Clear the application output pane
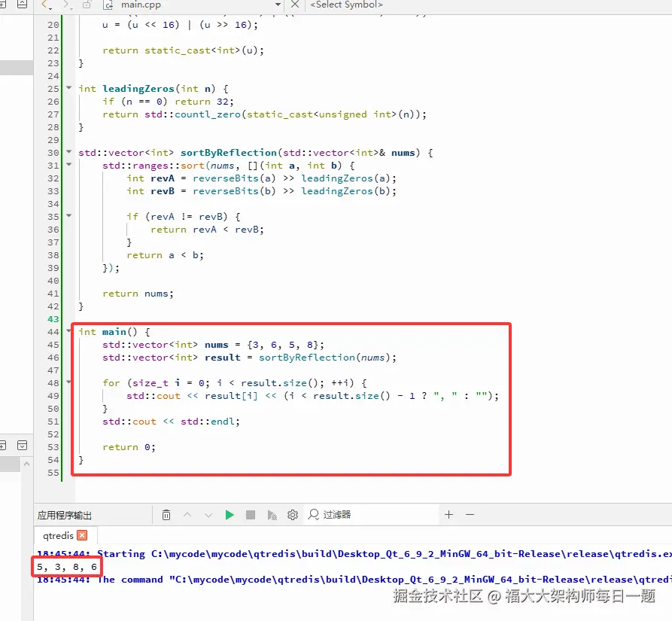672x621 pixels. pyautogui.click(x=166, y=515)
